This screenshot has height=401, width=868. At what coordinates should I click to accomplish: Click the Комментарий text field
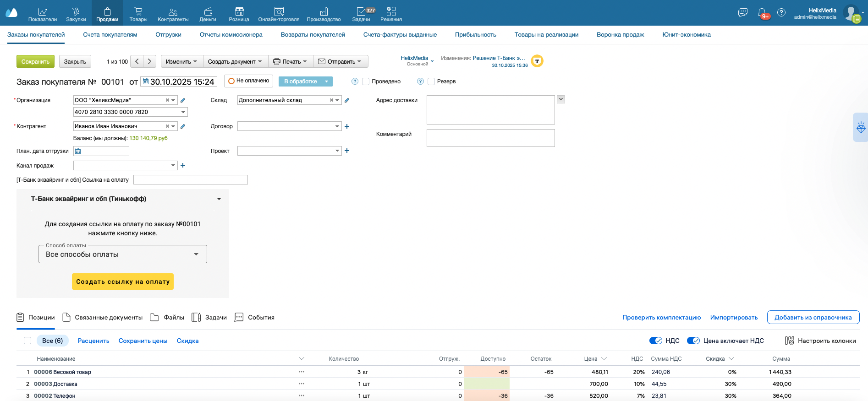[490, 138]
